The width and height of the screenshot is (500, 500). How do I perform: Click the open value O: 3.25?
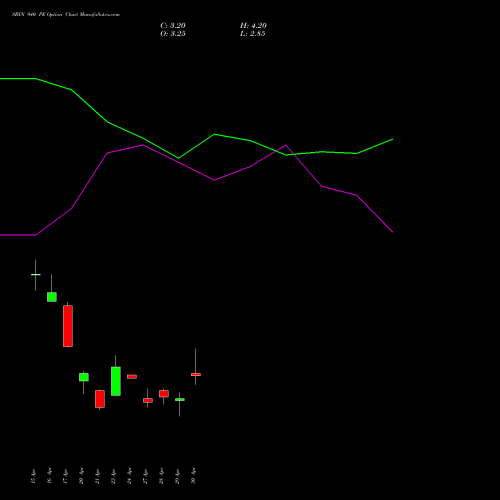pos(173,34)
